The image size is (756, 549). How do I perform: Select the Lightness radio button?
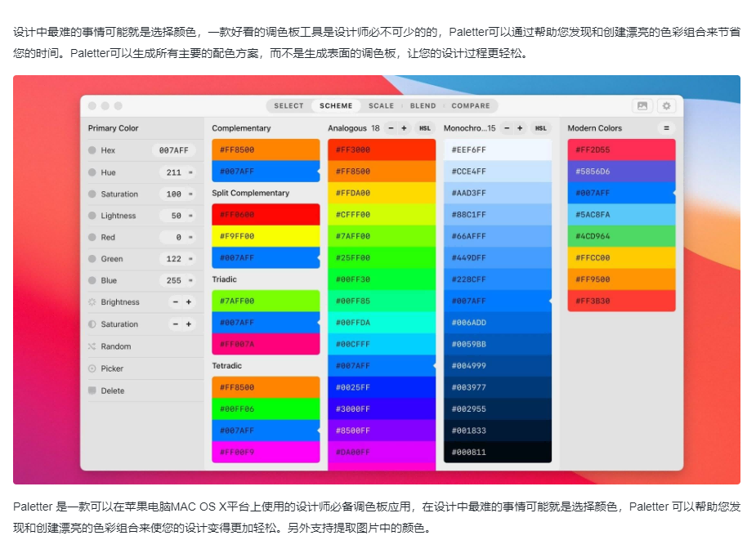[x=92, y=216]
